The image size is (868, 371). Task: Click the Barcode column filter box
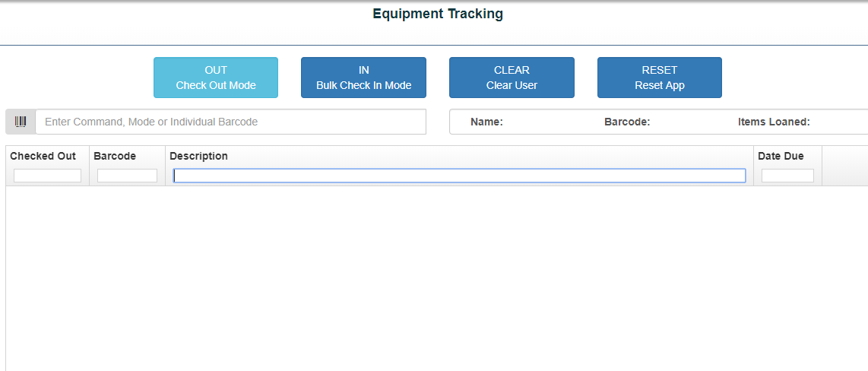click(128, 176)
